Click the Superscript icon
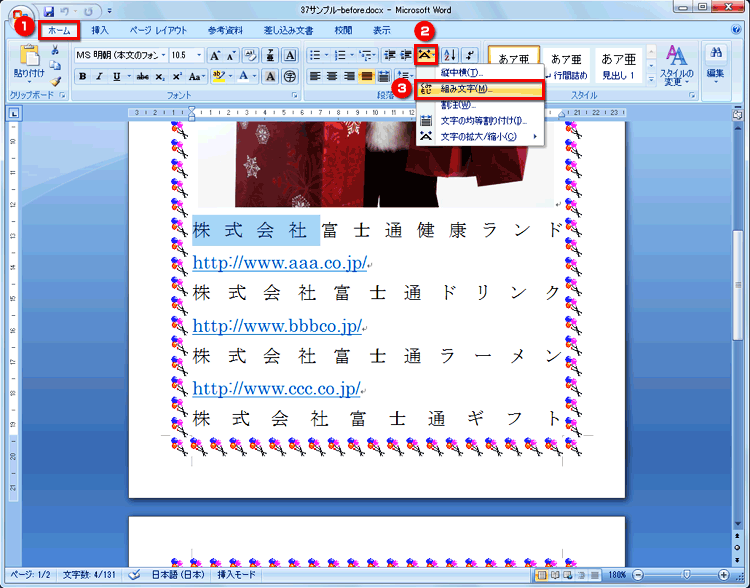Screen dimensions: 750x588 [177, 77]
